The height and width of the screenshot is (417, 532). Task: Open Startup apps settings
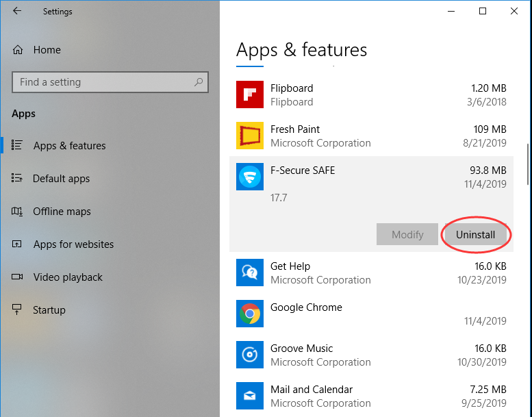point(49,309)
